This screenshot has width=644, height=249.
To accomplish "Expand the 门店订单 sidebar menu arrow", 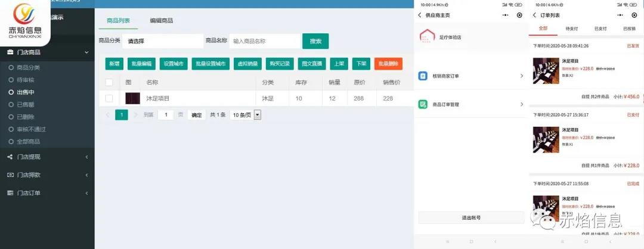I will coord(87,193).
